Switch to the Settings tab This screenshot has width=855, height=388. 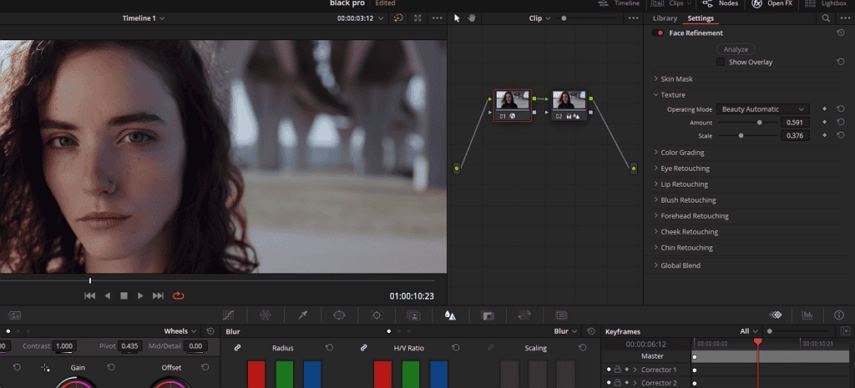(700, 18)
